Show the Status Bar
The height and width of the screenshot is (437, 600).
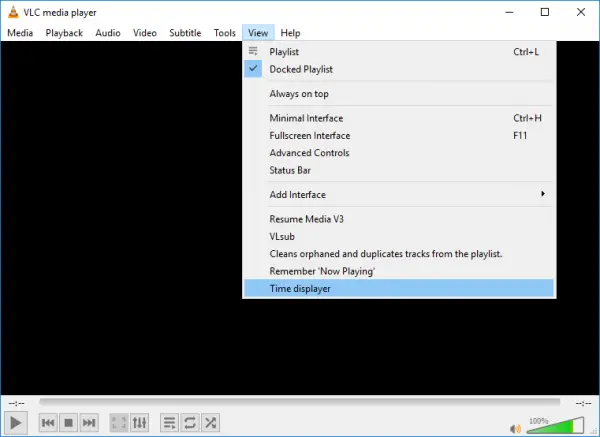tap(399, 170)
